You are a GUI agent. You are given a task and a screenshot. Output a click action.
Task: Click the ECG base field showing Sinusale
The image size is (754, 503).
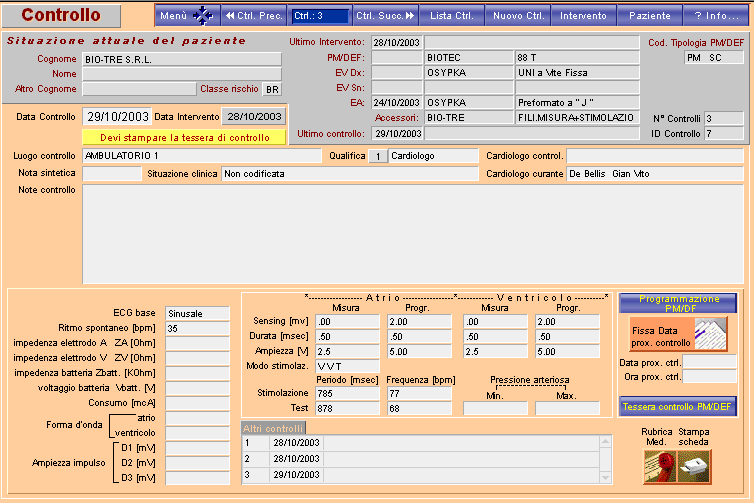pos(197,313)
